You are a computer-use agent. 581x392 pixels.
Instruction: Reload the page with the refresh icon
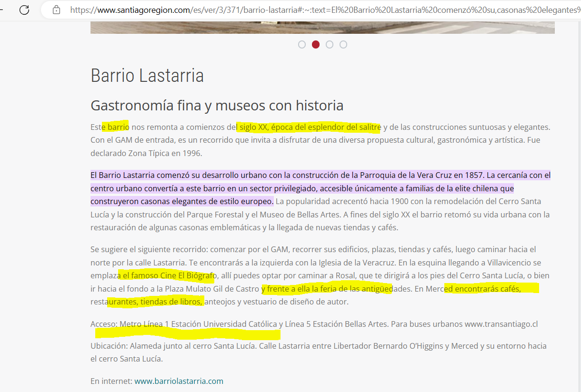(x=24, y=10)
